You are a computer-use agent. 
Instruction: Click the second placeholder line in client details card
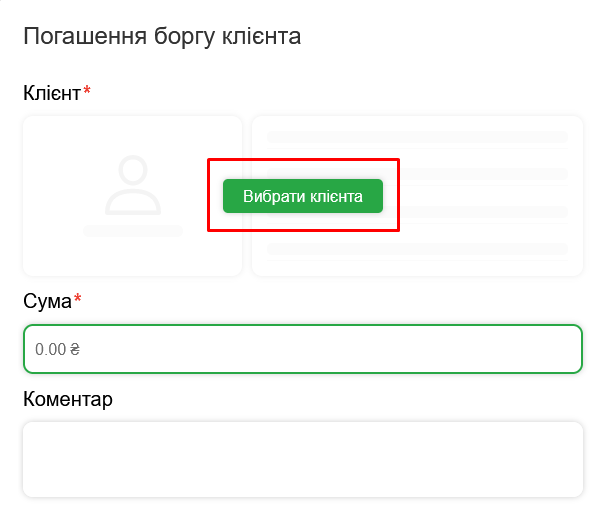point(480,173)
